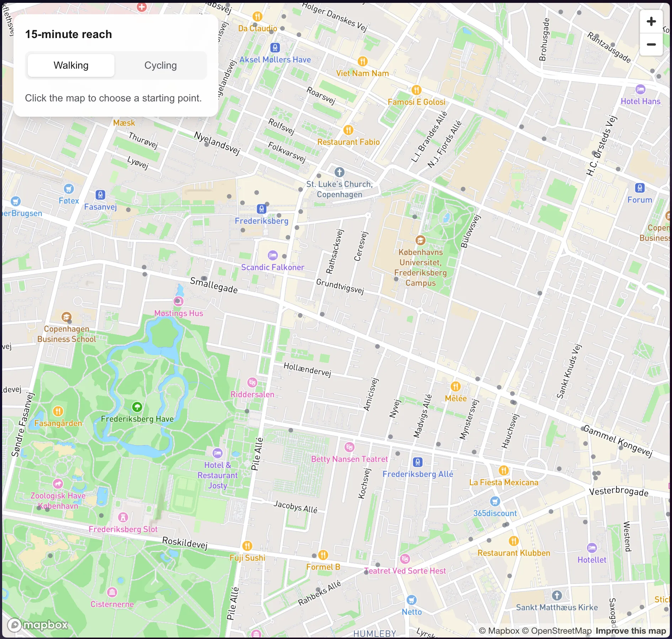Switch to Cycling mode
The height and width of the screenshot is (639, 672).
160,65
